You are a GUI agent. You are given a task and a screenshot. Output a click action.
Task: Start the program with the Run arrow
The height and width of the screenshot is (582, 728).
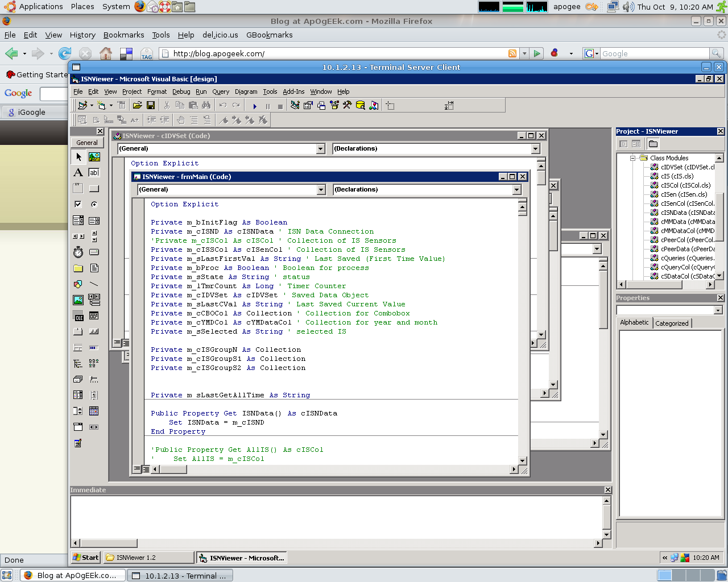point(254,106)
